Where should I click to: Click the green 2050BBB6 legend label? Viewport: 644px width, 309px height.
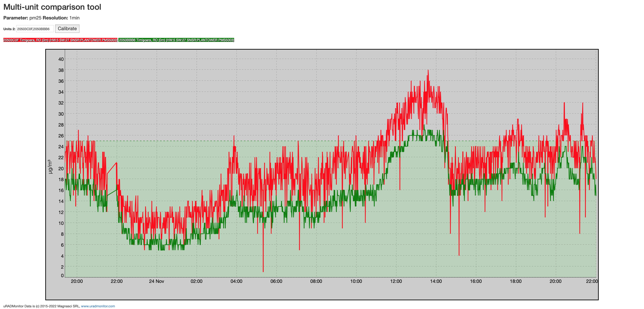pyautogui.click(x=176, y=40)
